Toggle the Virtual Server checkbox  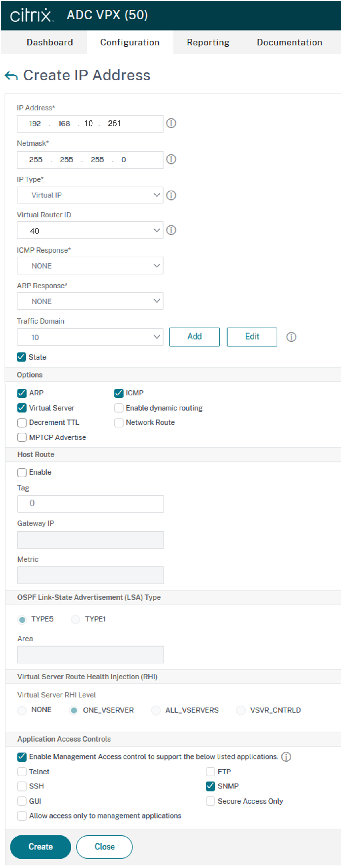point(22,408)
